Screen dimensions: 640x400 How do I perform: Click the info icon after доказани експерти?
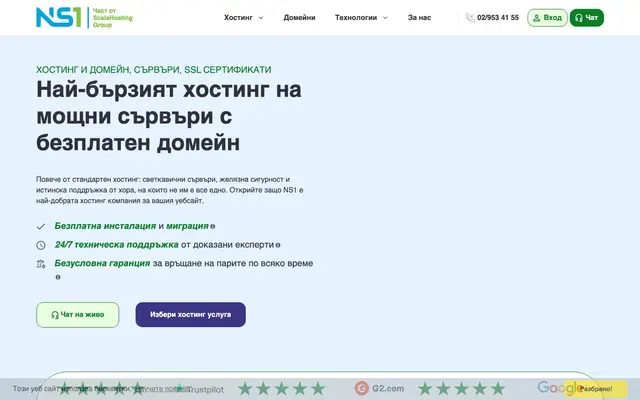click(278, 245)
